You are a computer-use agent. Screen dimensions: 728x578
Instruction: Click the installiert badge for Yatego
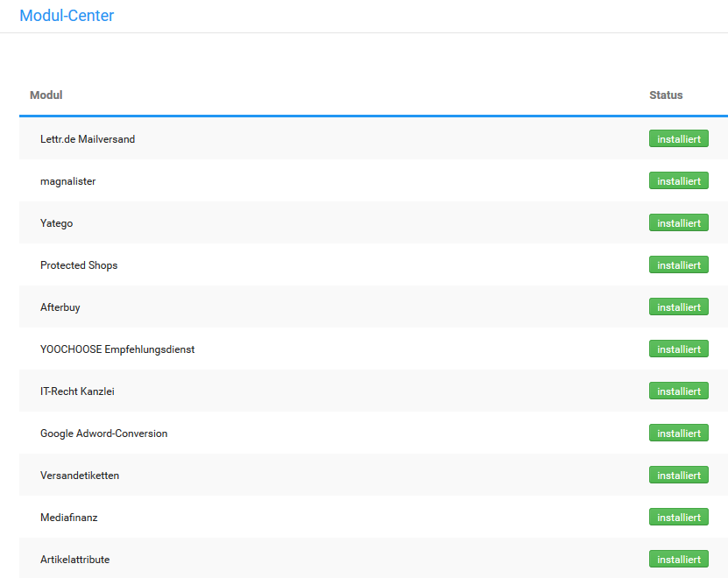coord(678,223)
